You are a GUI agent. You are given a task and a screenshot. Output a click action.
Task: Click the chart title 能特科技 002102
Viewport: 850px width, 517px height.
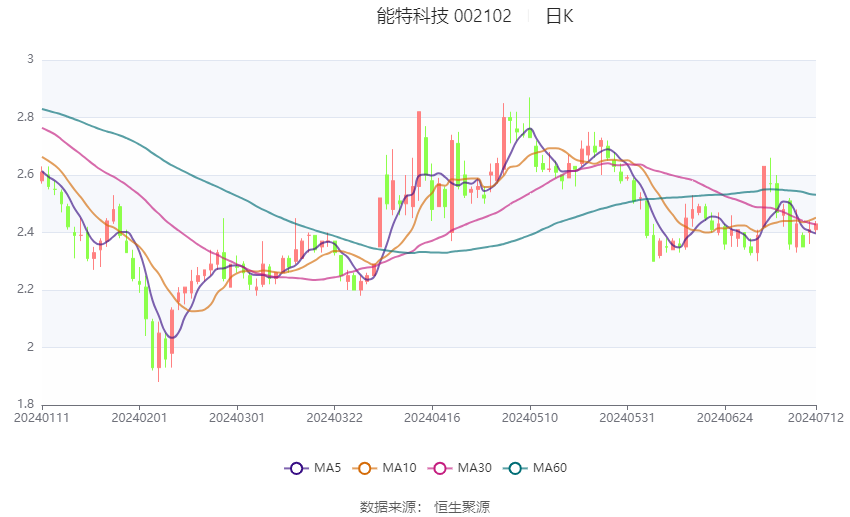444,16
